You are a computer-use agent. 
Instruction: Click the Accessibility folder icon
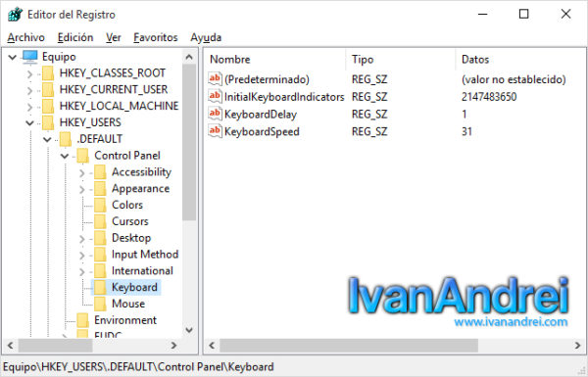coord(101,172)
